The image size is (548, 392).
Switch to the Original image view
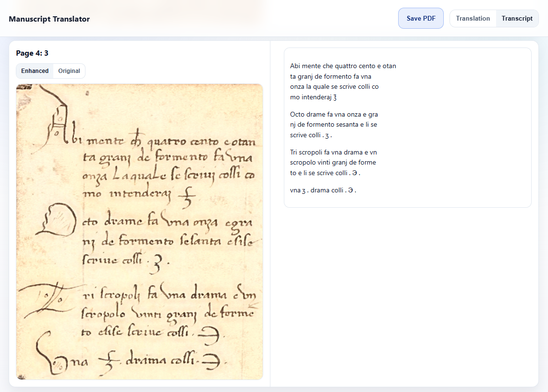[x=69, y=71]
